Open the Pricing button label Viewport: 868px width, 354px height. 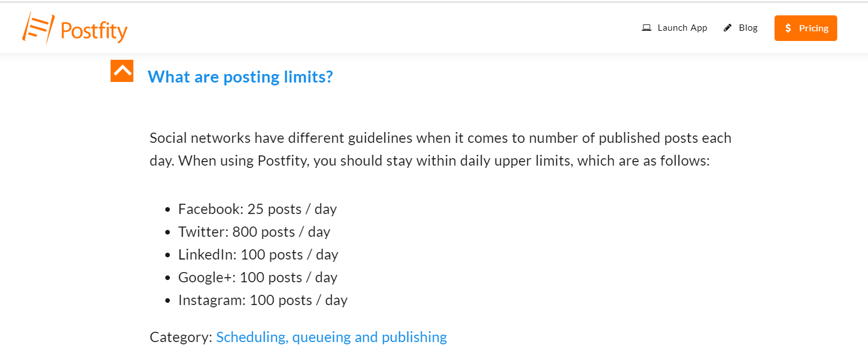813,28
